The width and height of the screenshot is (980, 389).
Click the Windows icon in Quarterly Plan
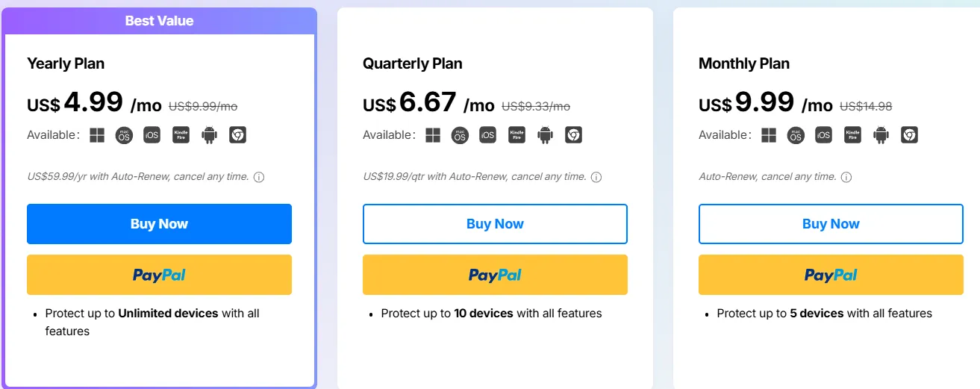click(432, 135)
